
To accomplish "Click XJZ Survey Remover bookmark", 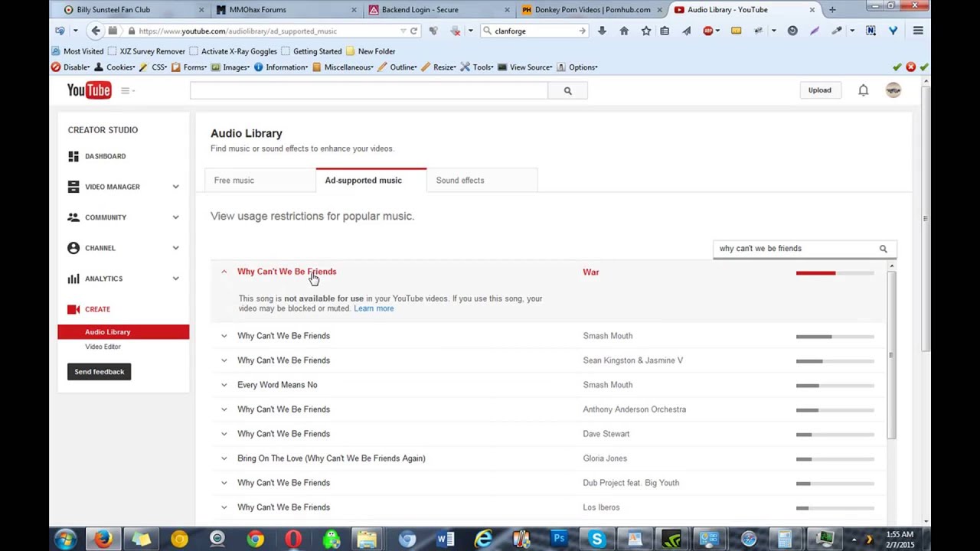I will coord(146,51).
